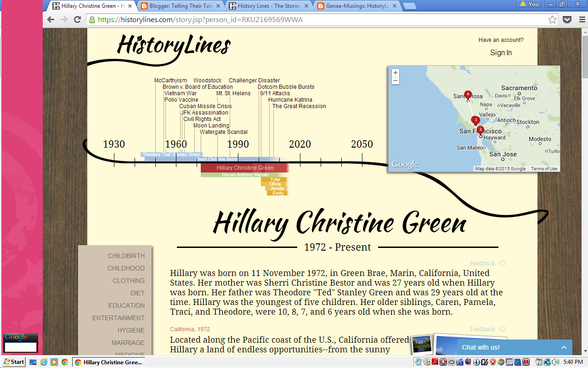Jump to the Education section
This screenshot has height=368, width=588.
pos(126,305)
